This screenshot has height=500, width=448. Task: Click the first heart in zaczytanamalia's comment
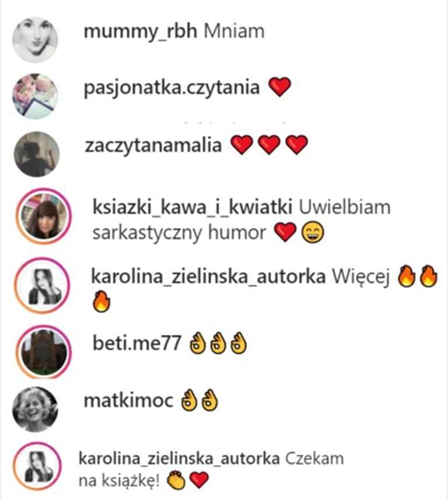(x=242, y=145)
